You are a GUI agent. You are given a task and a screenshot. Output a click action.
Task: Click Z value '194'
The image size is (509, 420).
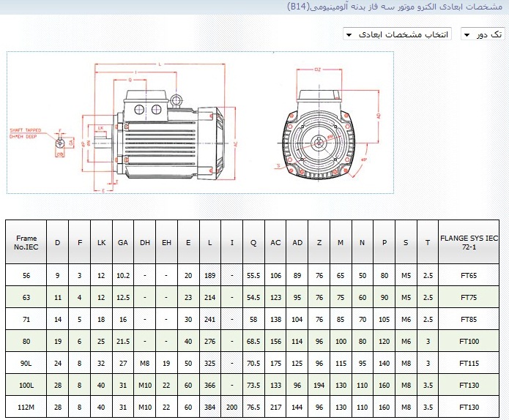tap(319, 386)
